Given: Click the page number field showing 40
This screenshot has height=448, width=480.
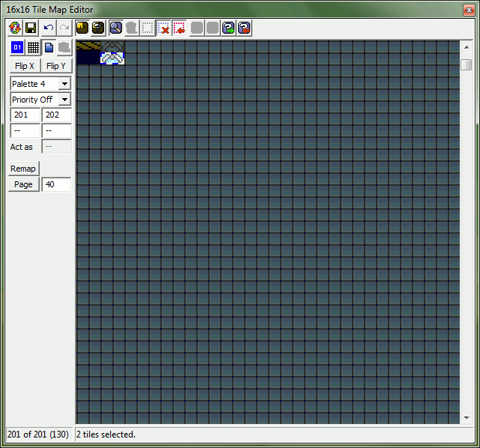Looking at the screenshot, I should point(57,184).
